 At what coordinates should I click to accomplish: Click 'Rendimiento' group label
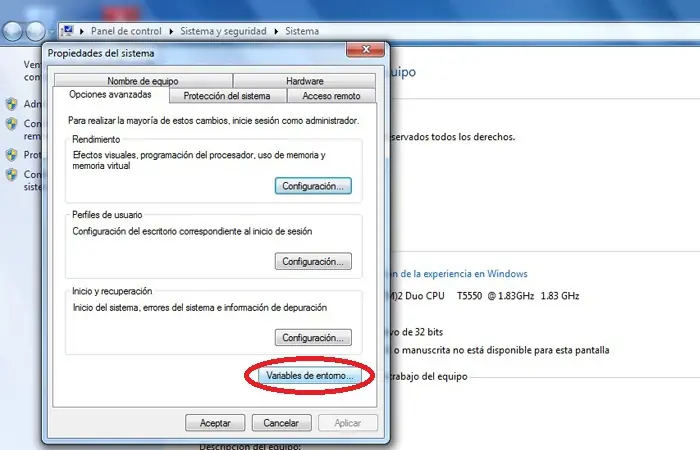96,139
